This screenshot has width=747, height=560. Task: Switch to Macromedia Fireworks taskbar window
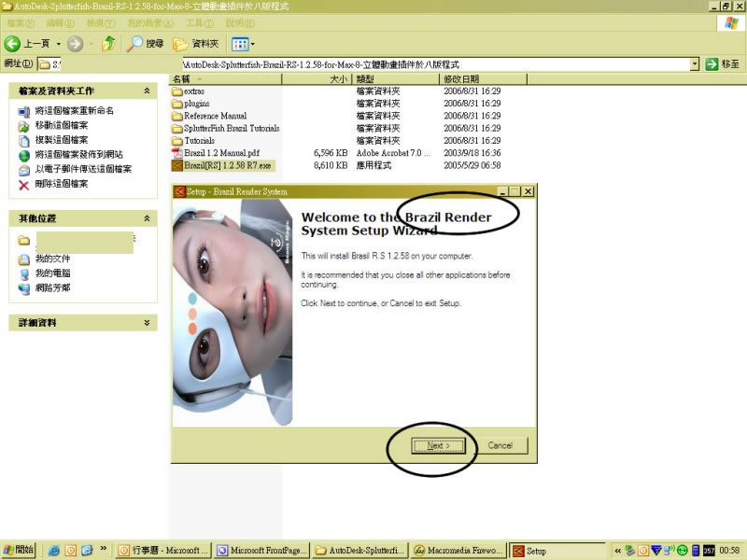458,551
